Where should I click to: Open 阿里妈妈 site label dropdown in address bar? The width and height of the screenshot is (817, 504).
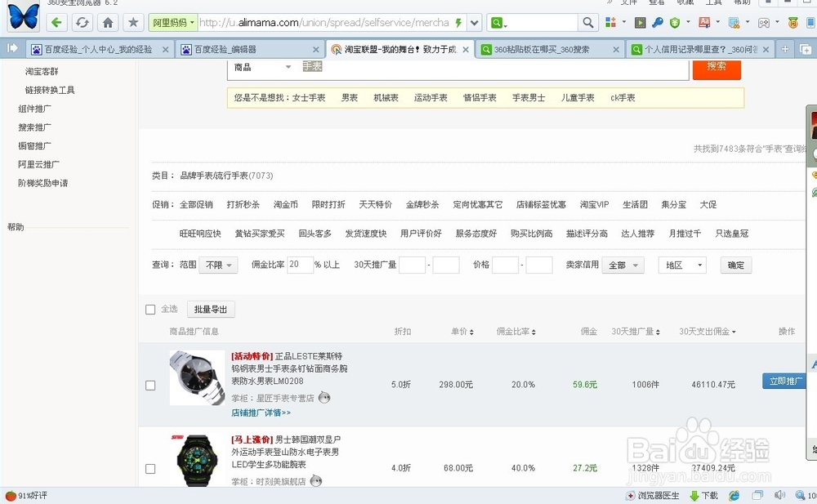coord(173,22)
